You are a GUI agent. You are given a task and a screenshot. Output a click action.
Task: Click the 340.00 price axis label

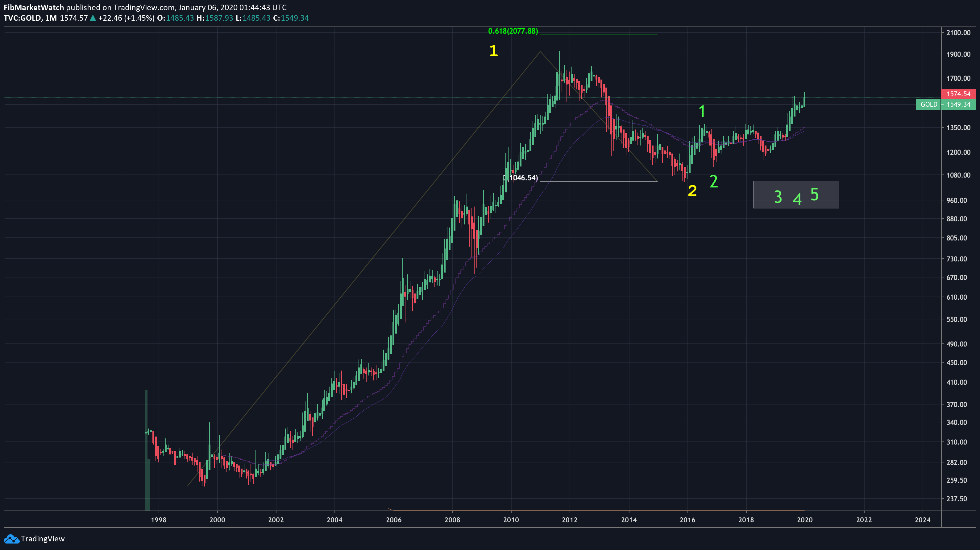[x=957, y=422]
